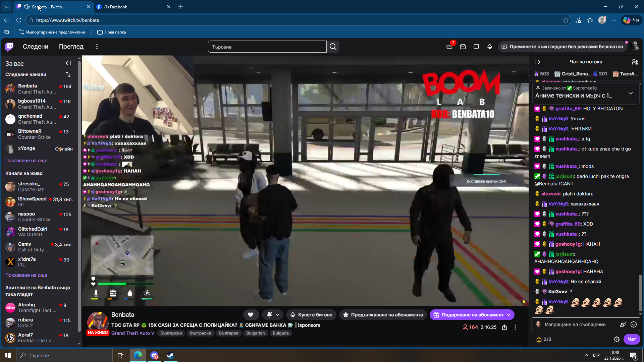Collapse the left sidebar with arrow
Image resolution: width=644 pixels, height=362 pixels.
point(68,63)
